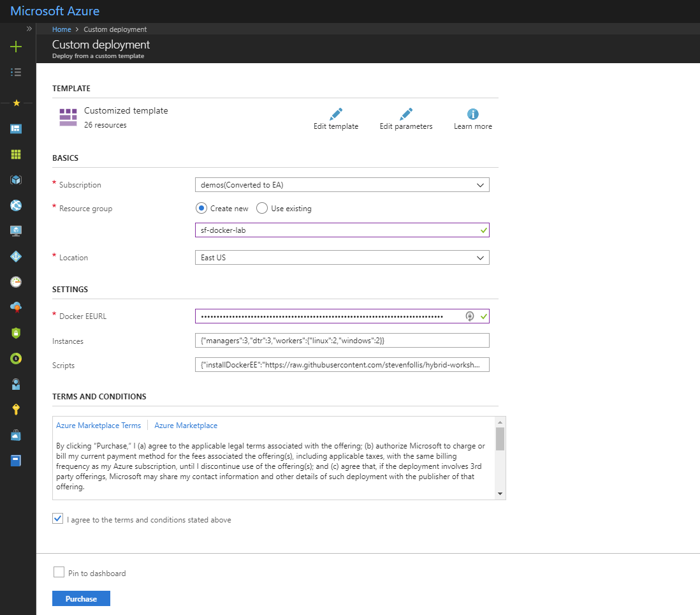Click the Purchase button
Image resolution: width=700 pixels, height=615 pixels.
[x=81, y=598]
